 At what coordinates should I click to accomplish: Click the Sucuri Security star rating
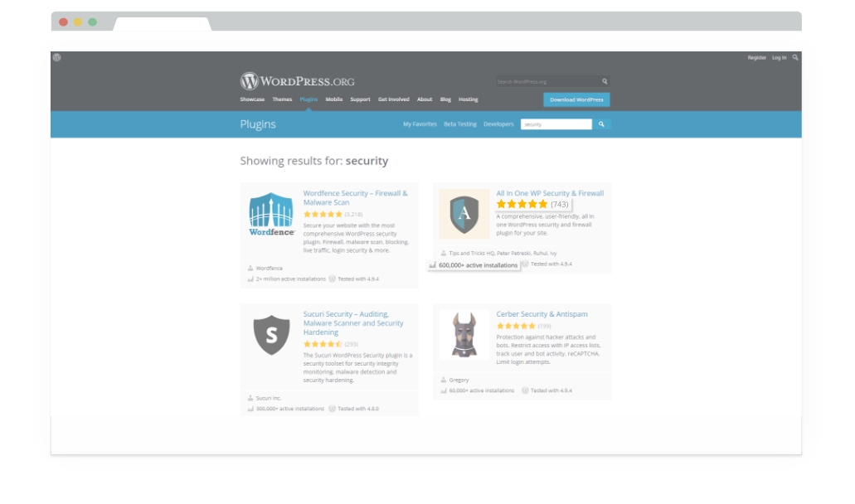(x=323, y=344)
